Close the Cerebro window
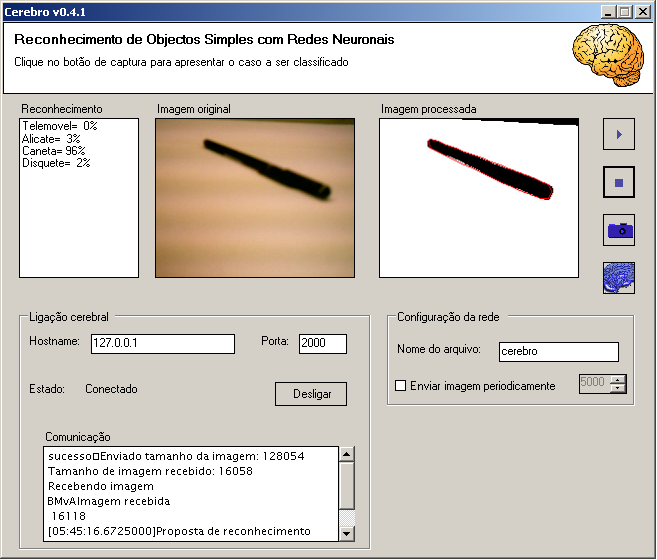Image resolution: width=657 pixels, height=560 pixels. coord(642,12)
